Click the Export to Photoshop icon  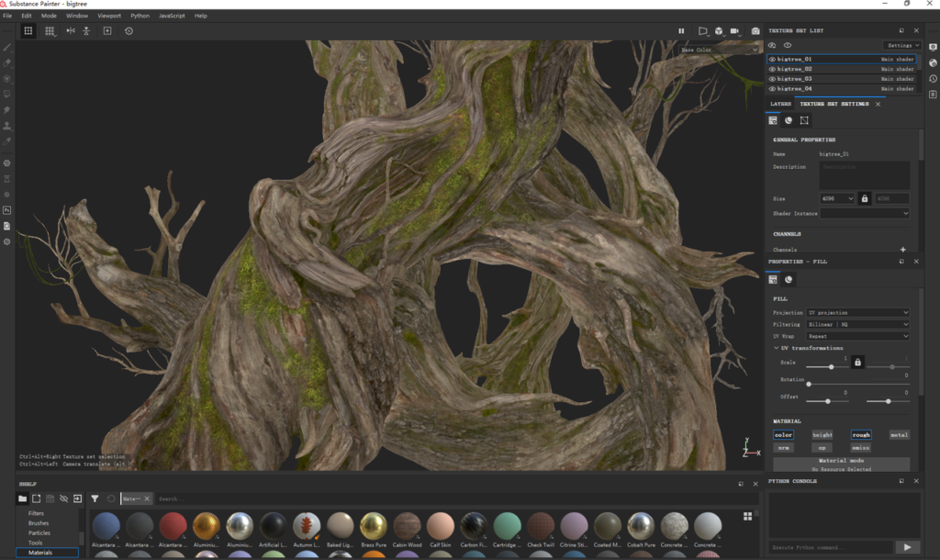(x=7, y=209)
